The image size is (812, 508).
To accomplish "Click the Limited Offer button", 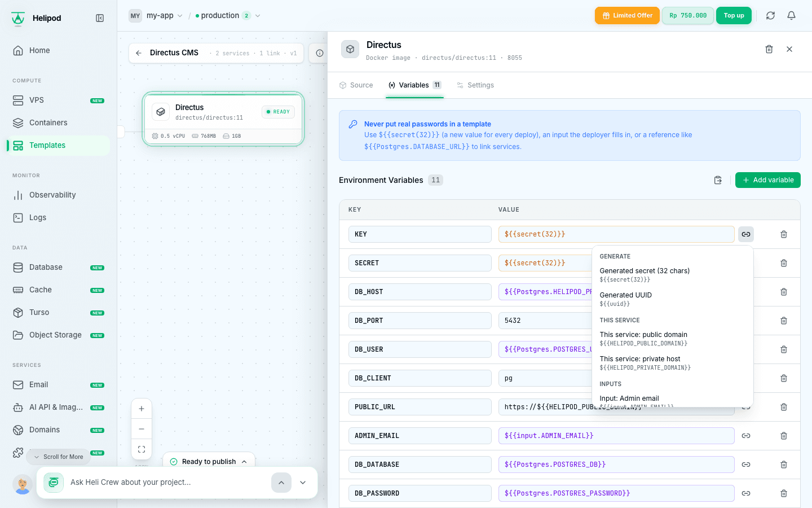I will 627,16.
